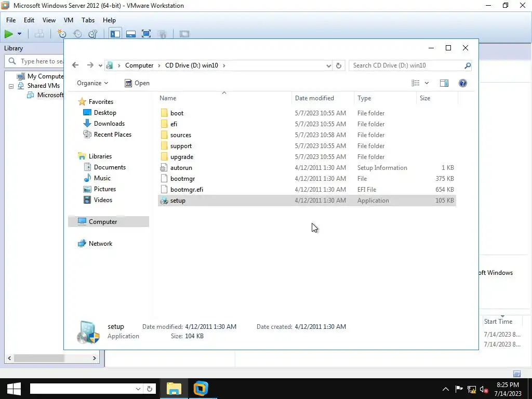The width and height of the screenshot is (532, 399).
Task: Click Search CD Drive input box
Action: (407, 65)
